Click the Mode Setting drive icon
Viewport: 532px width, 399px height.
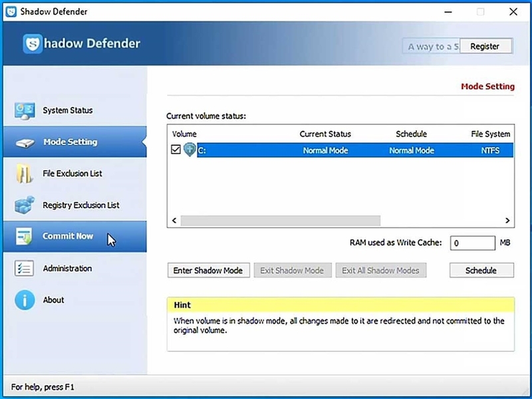(x=25, y=143)
